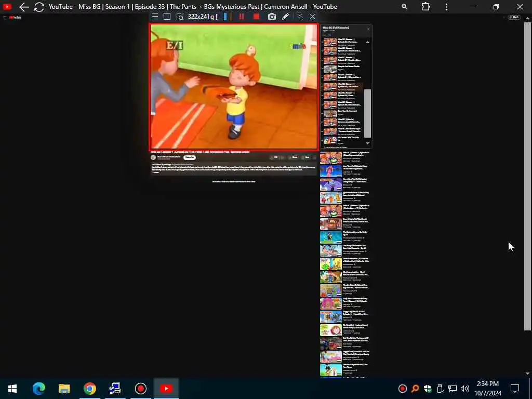Click the Sign in button at top right
The height and width of the screenshot is (399, 532).
tap(514, 17)
